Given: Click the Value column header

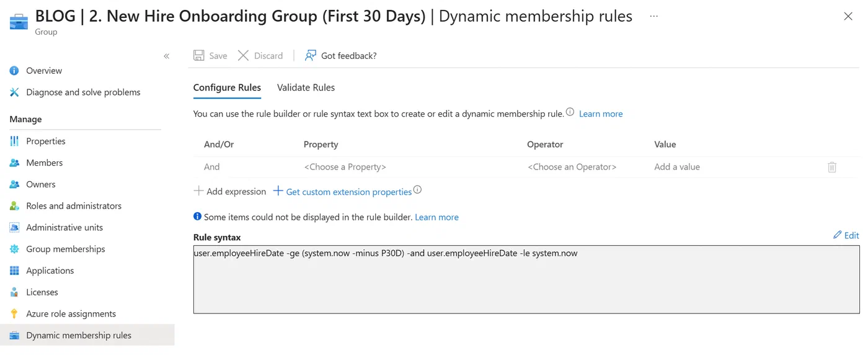Looking at the screenshot, I should (x=665, y=145).
